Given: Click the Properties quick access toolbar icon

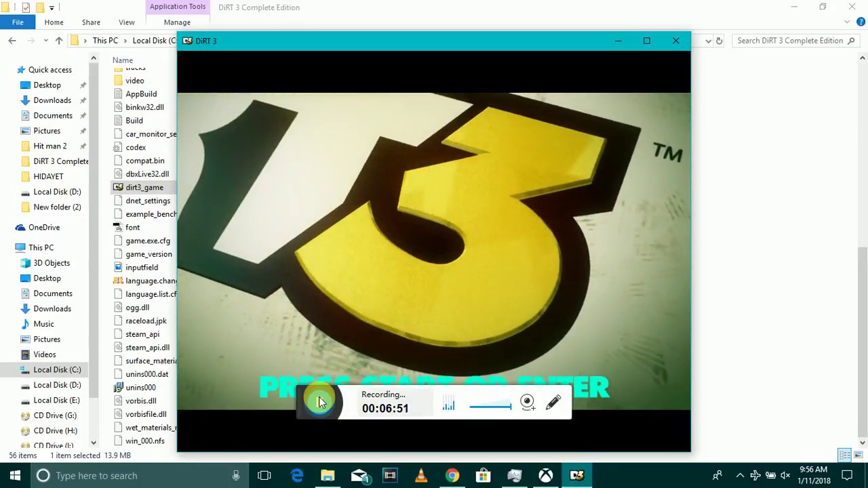Looking at the screenshot, I should click(26, 7).
